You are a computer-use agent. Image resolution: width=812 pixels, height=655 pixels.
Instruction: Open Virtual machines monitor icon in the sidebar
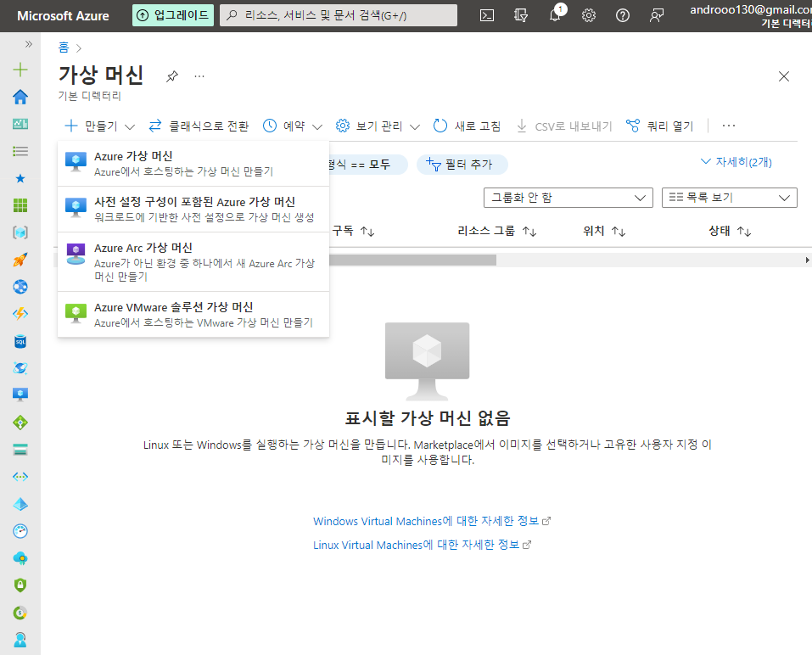(20, 395)
